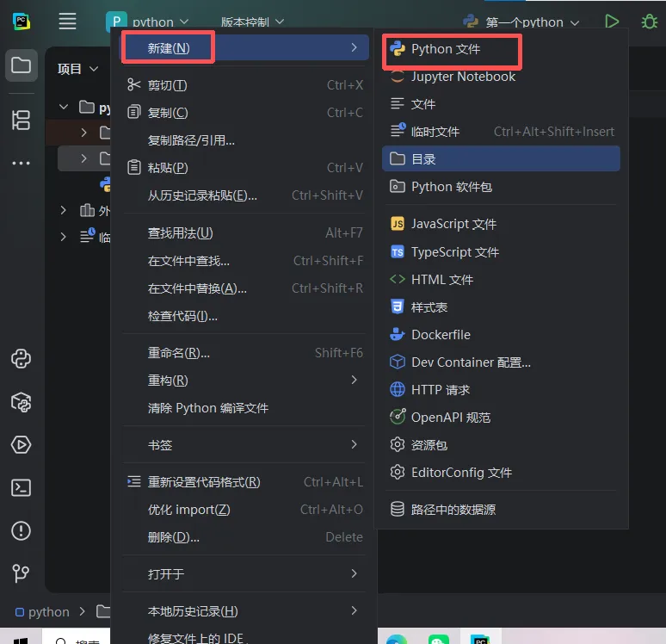Choose 清除 Python 编译文件

pos(244,407)
